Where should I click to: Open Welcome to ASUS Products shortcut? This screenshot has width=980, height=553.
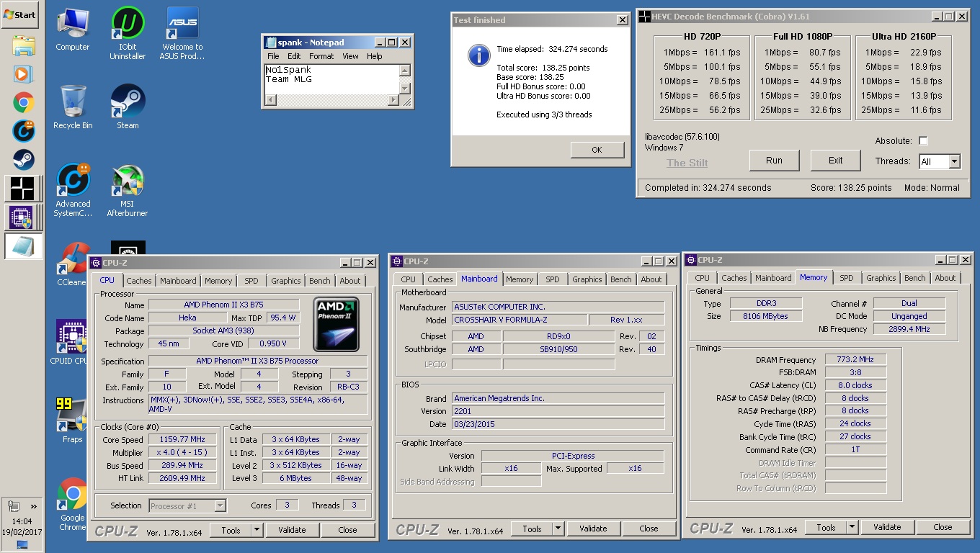click(182, 34)
